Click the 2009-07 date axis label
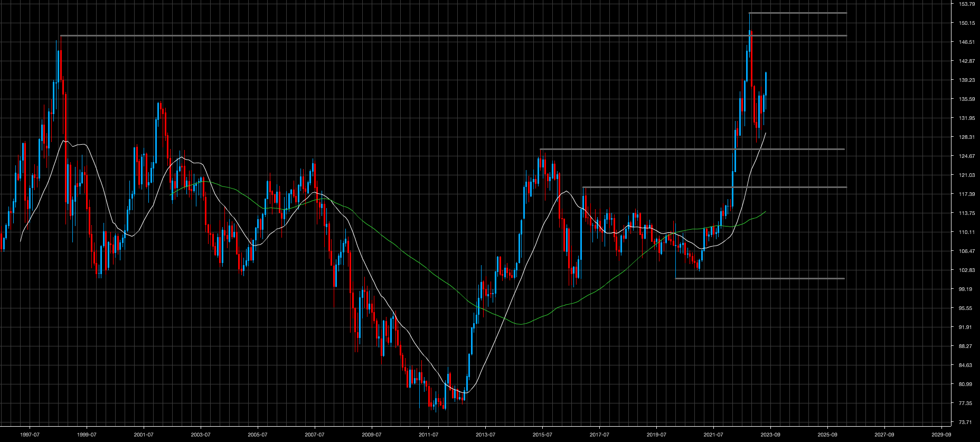The height and width of the screenshot is (442, 980). (372, 435)
